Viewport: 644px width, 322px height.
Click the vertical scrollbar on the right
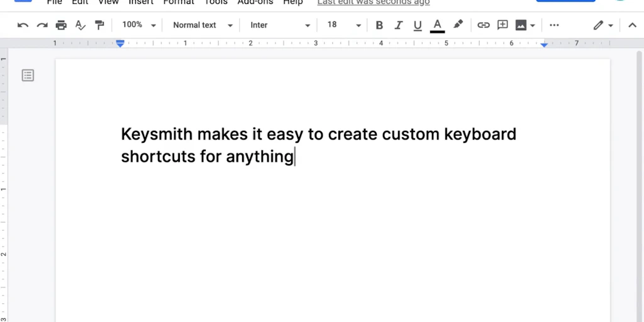pos(639,185)
